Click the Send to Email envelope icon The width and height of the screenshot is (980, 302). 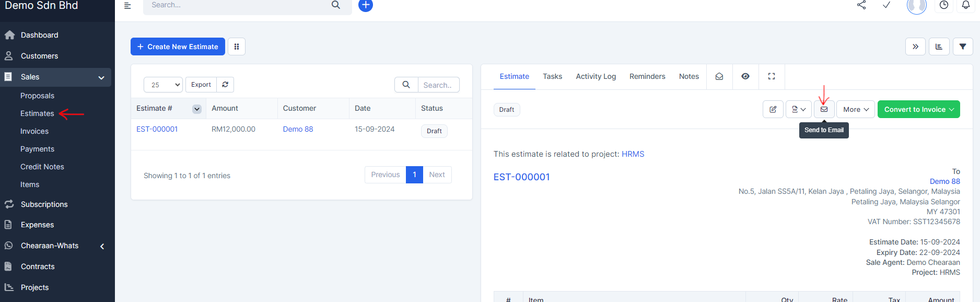tap(824, 109)
